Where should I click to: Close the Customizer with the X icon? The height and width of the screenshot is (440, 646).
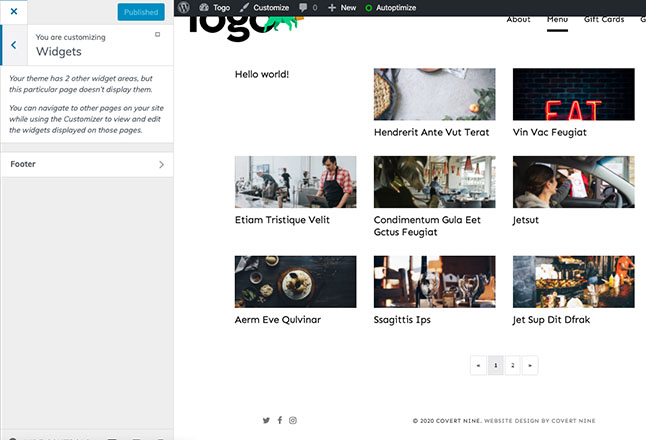pyautogui.click(x=14, y=12)
